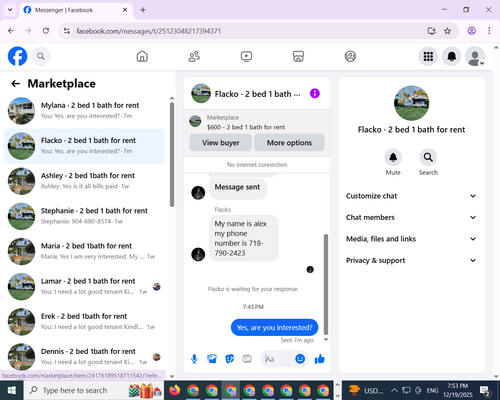Open the Chrome profile icon
Viewport: 500px width, 400px height.
(471, 31)
